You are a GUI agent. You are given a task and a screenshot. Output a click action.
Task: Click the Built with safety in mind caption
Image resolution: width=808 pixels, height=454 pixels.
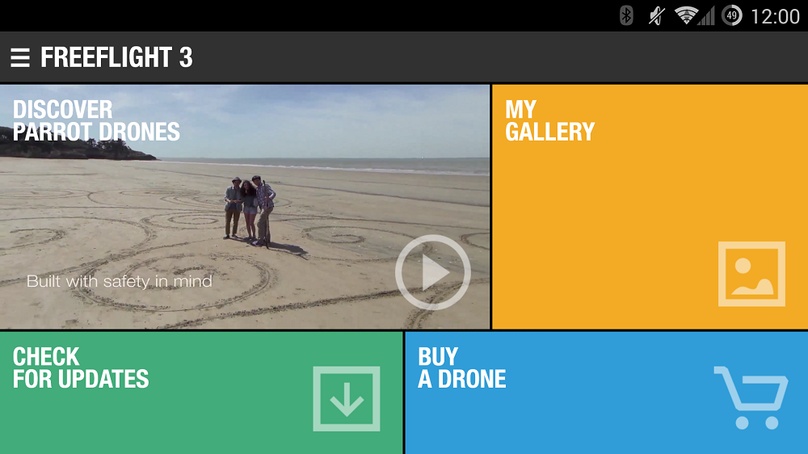point(119,281)
